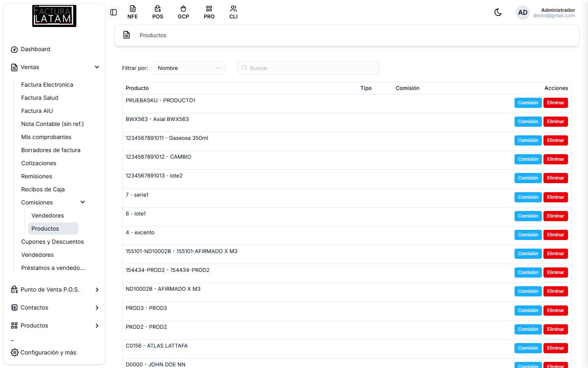
Task: Open Recibos de Caja
Action: [43, 189]
